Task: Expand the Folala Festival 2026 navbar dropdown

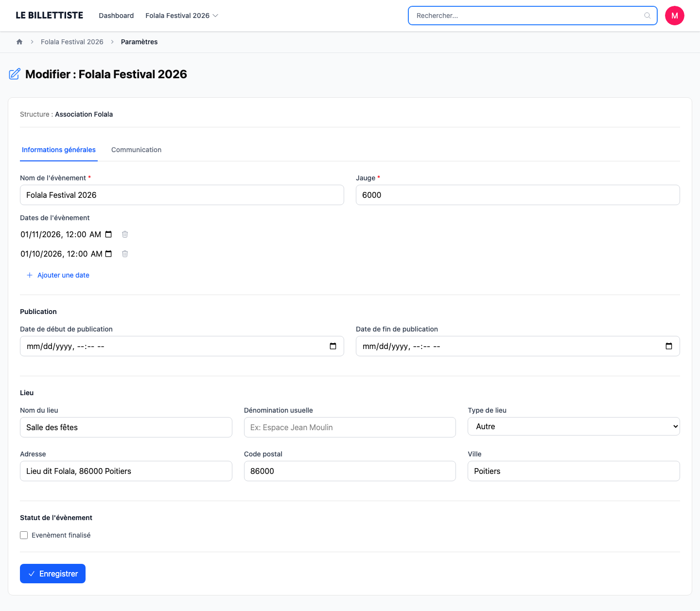Action: pyautogui.click(x=182, y=16)
